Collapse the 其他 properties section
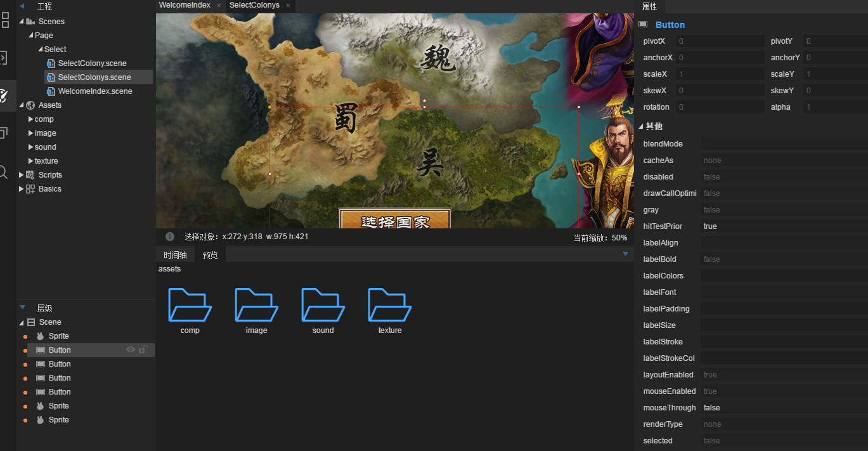The width and height of the screenshot is (868, 451). (640, 127)
